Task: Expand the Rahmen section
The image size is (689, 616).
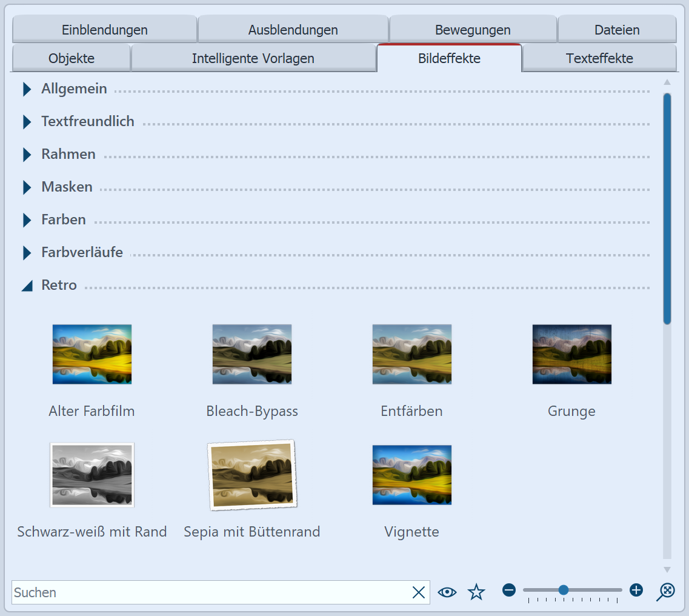Action: point(26,154)
